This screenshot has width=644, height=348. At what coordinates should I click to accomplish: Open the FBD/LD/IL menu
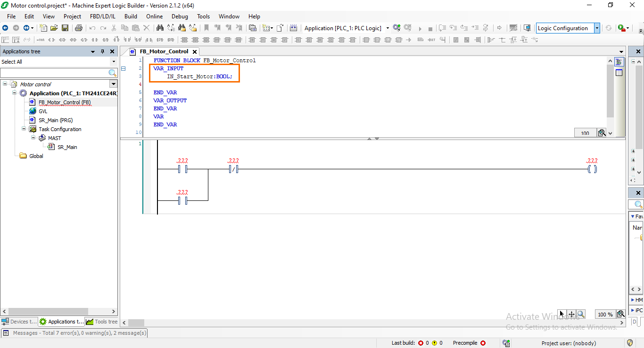[102, 16]
